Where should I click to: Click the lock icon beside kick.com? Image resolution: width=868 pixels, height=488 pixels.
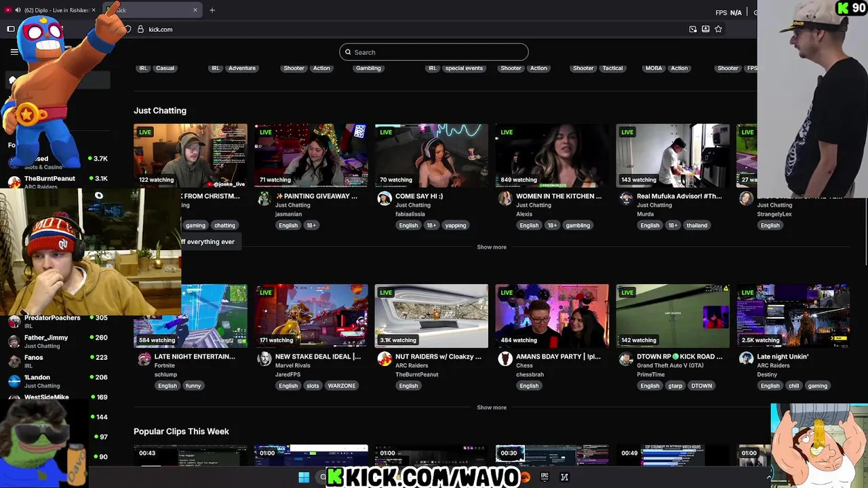pos(140,29)
